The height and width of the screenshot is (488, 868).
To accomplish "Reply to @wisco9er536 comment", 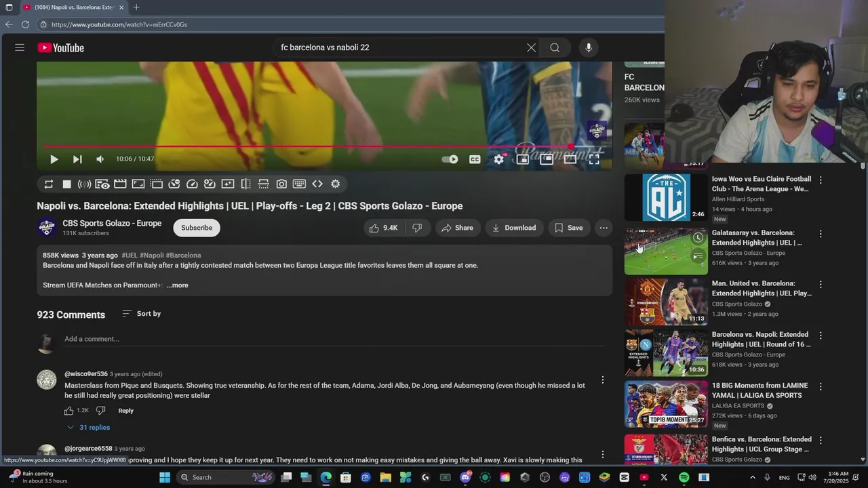I will click(126, 411).
